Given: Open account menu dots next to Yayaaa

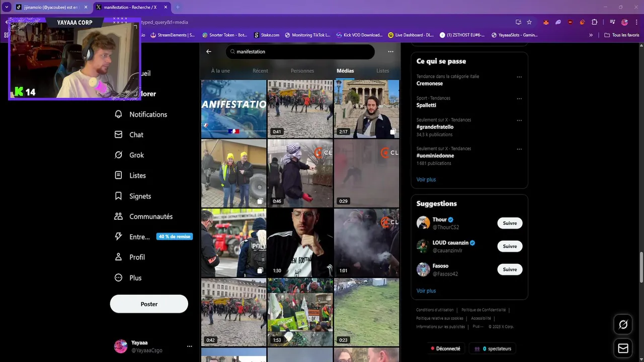Looking at the screenshot, I should click(190, 346).
